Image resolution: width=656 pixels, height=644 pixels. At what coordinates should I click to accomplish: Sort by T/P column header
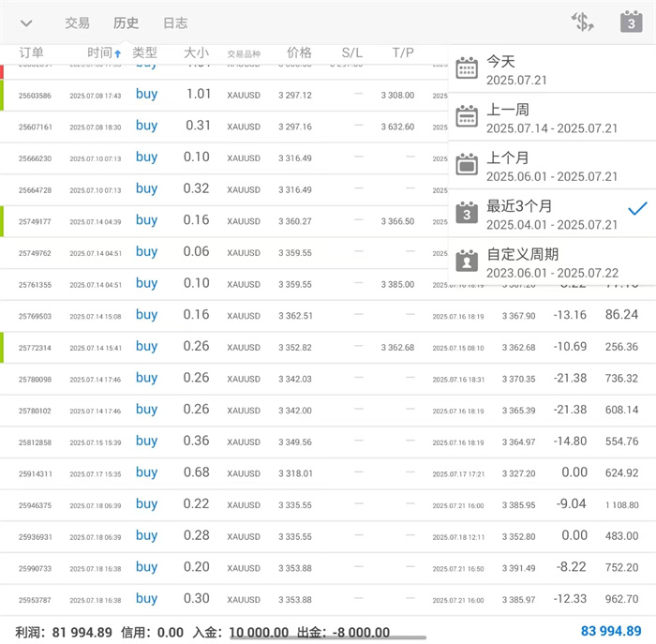403,53
